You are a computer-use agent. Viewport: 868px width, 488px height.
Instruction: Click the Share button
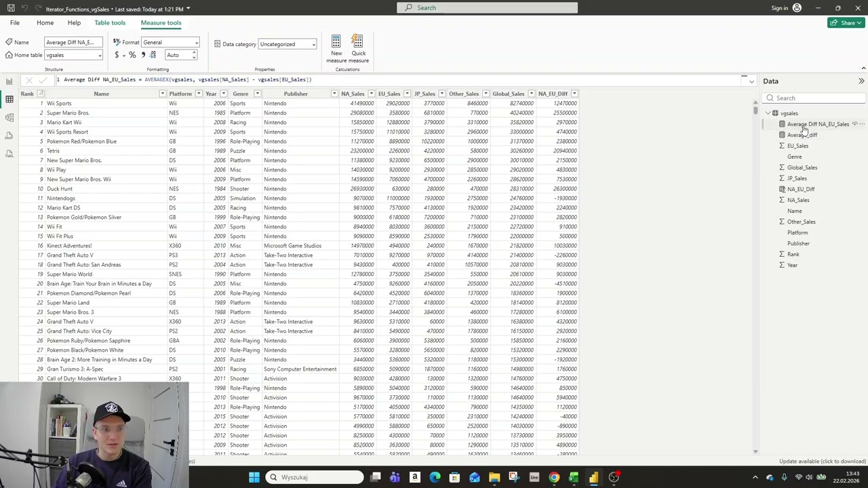tap(846, 22)
